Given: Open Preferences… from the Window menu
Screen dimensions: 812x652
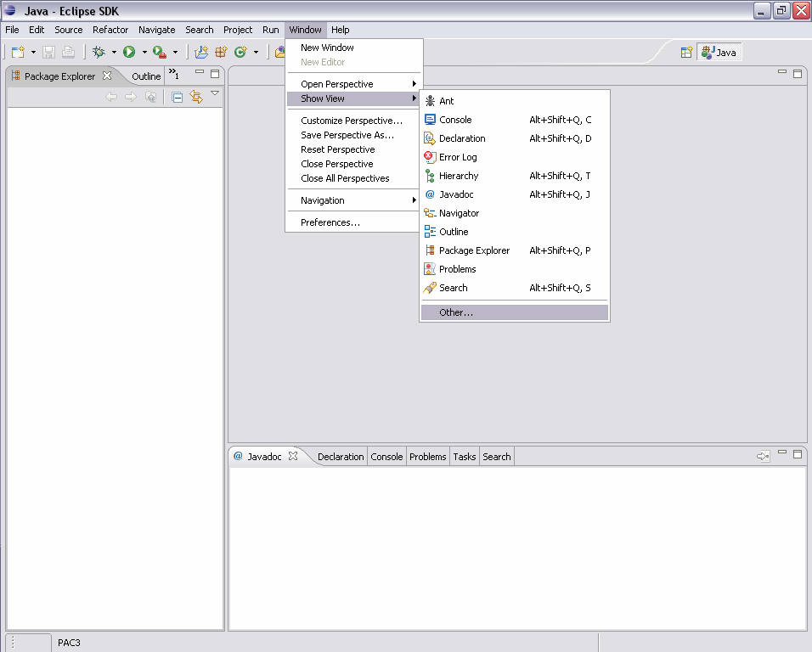Looking at the screenshot, I should click(353, 222).
